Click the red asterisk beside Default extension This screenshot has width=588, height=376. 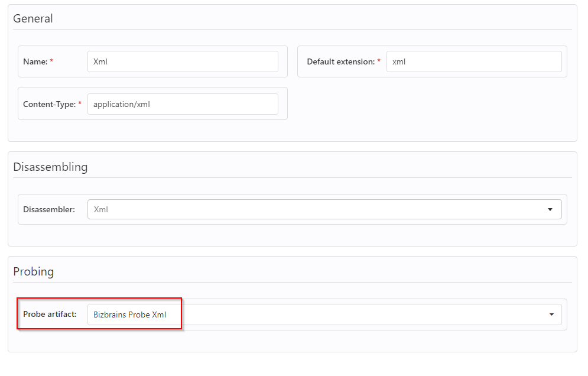pos(378,61)
